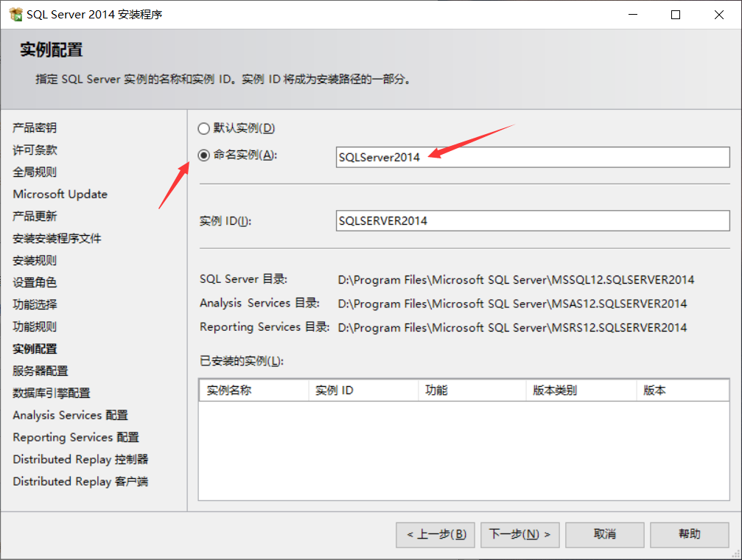The image size is (742, 560).
Task: Select the Microsoft Update step
Action: coord(60,194)
